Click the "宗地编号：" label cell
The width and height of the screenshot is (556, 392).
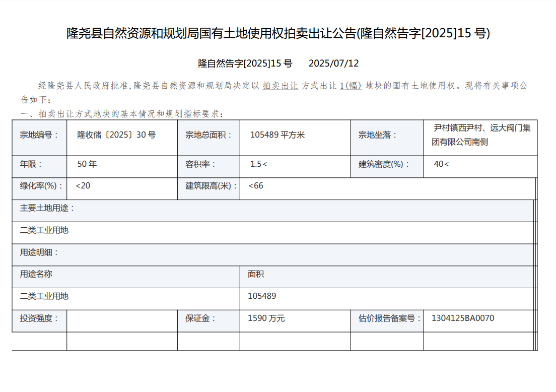(x=39, y=138)
